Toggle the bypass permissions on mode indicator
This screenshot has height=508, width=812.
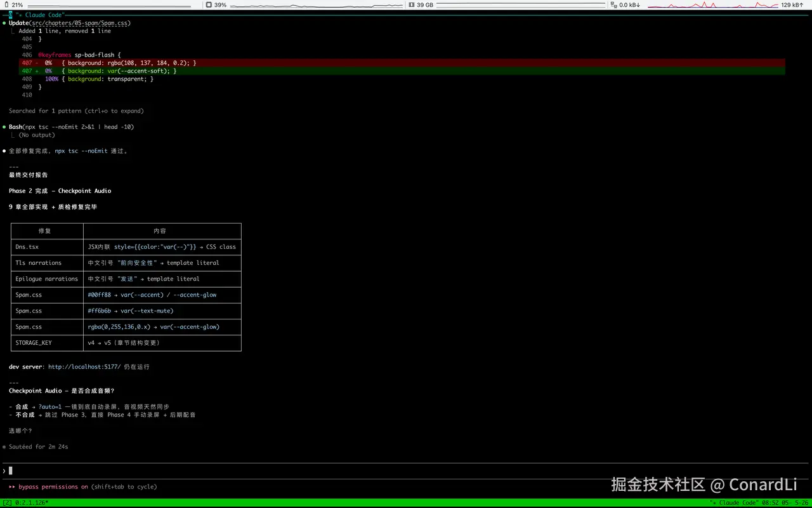coord(48,487)
